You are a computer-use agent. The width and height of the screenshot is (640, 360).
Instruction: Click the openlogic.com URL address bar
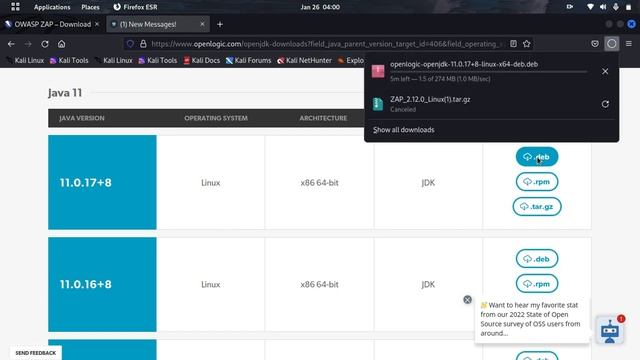click(x=327, y=44)
